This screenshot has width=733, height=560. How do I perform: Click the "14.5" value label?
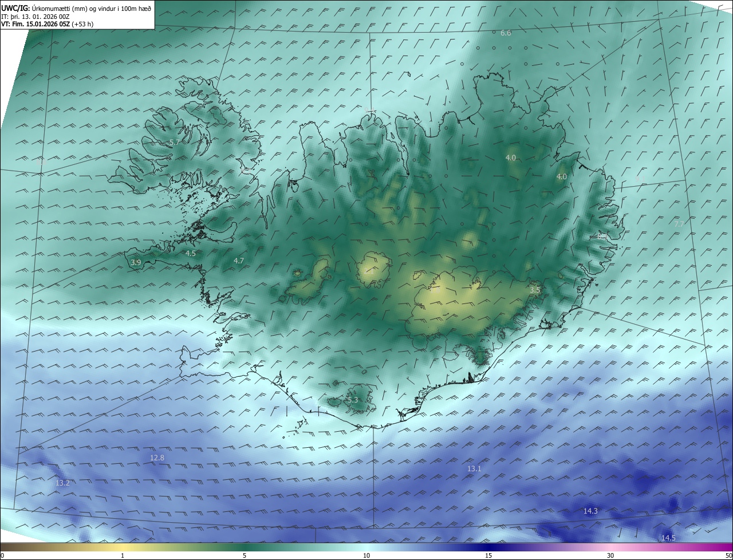tap(668, 538)
